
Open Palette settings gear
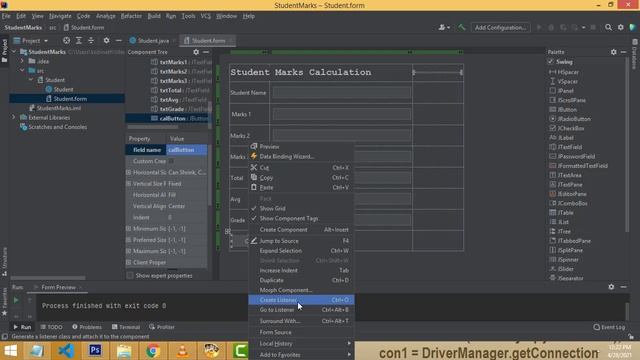[613, 52]
